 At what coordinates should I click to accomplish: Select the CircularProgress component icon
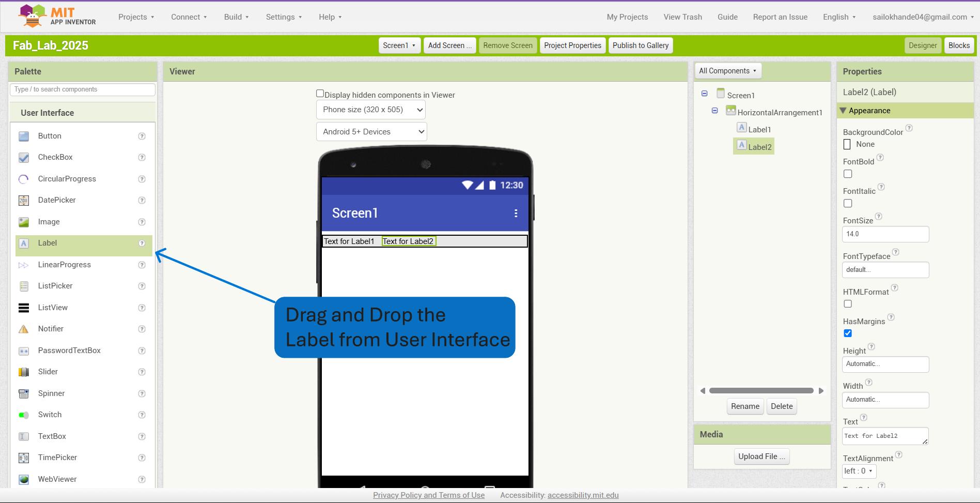tap(24, 179)
